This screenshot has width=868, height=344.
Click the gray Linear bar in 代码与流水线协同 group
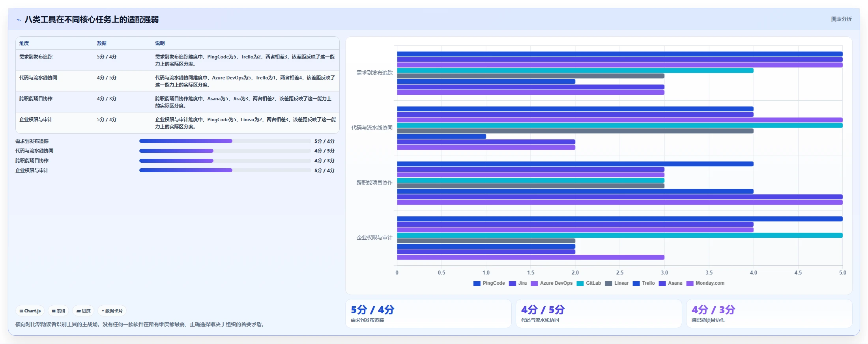[575, 131]
